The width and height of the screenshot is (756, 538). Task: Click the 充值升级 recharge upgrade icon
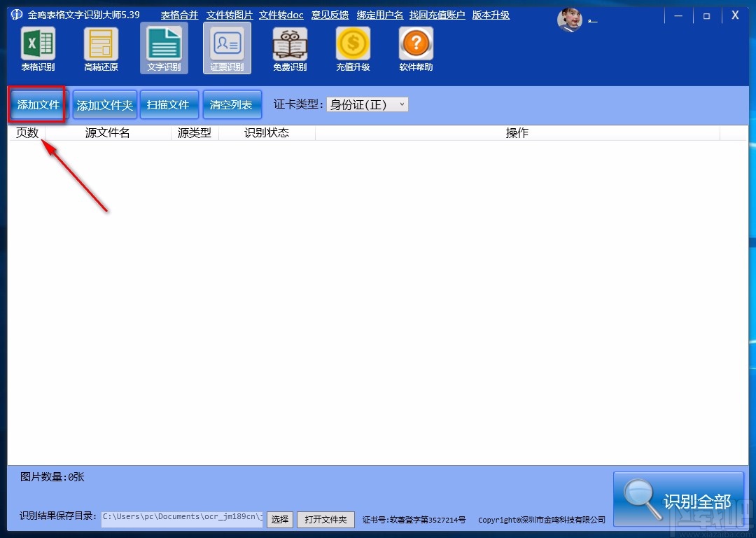click(x=353, y=48)
